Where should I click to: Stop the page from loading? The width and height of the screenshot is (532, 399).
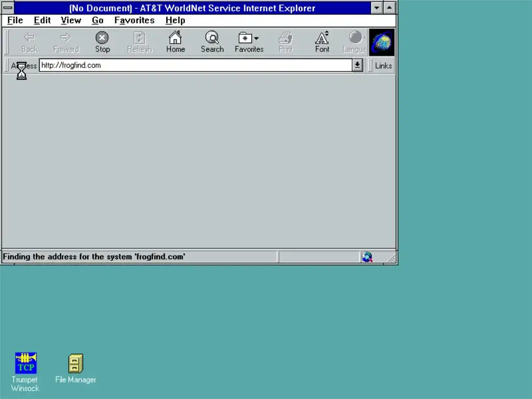point(102,42)
